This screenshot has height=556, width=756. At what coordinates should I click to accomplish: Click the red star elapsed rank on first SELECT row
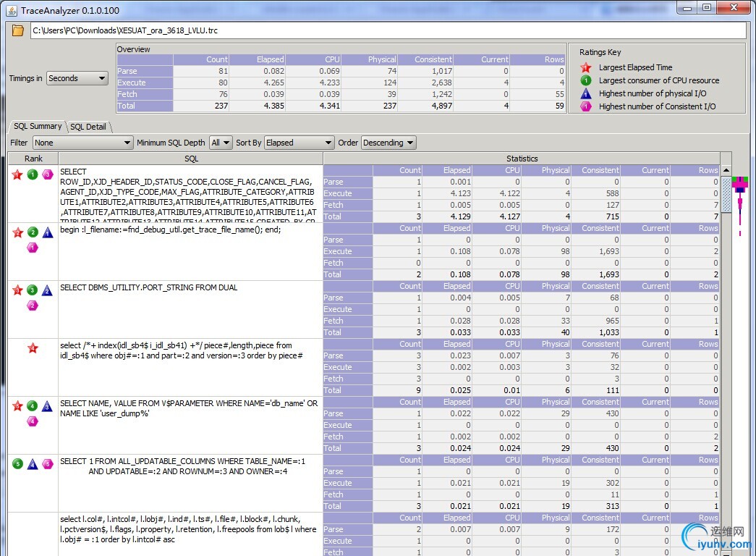coord(17,174)
